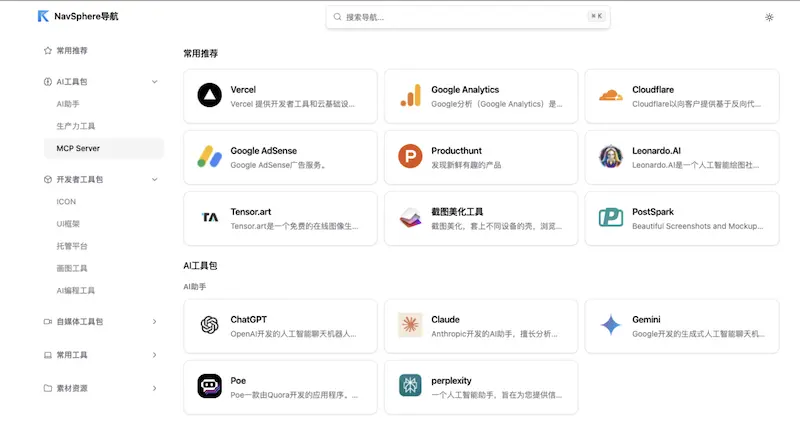This screenshot has width=800, height=432.
Task: Select ICON in the sidebar
Action: click(x=66, y=201)
